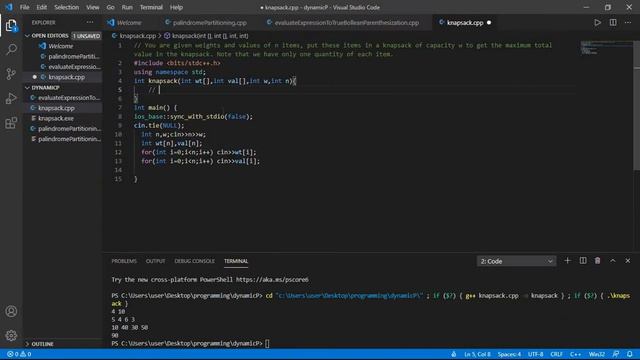Open the Accounts menu icon

pyautogui.click(x=11, y=311)
